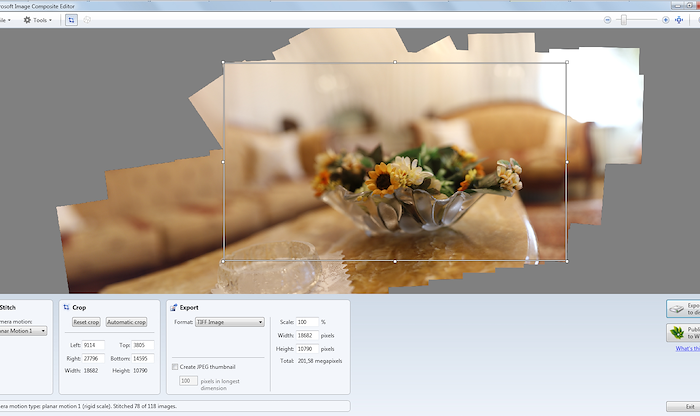Viewport: 700px width, 416px height.
Task: Click the disabled 3D orientation tool icon
Action: point(87,20)
